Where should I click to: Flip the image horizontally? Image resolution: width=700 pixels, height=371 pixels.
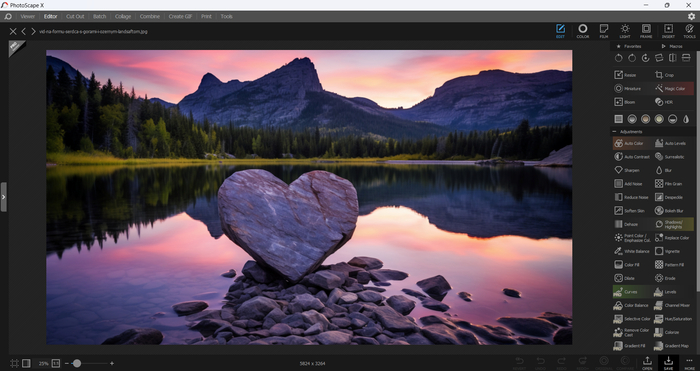coord(673,58)
